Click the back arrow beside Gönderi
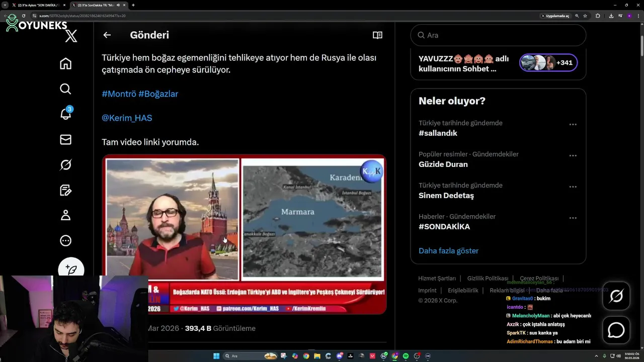The width and height of the screenshot is (644, 362). (x=107, y=35)
